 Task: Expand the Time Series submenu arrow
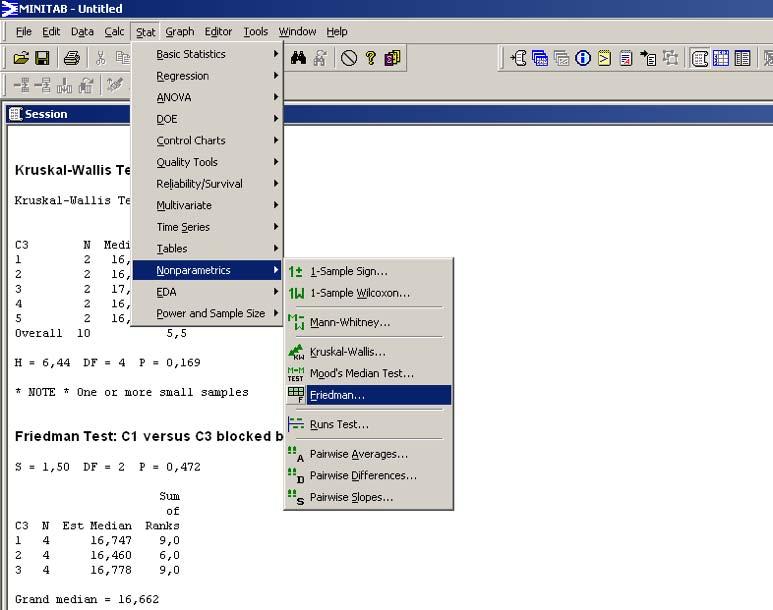point(276,227)
